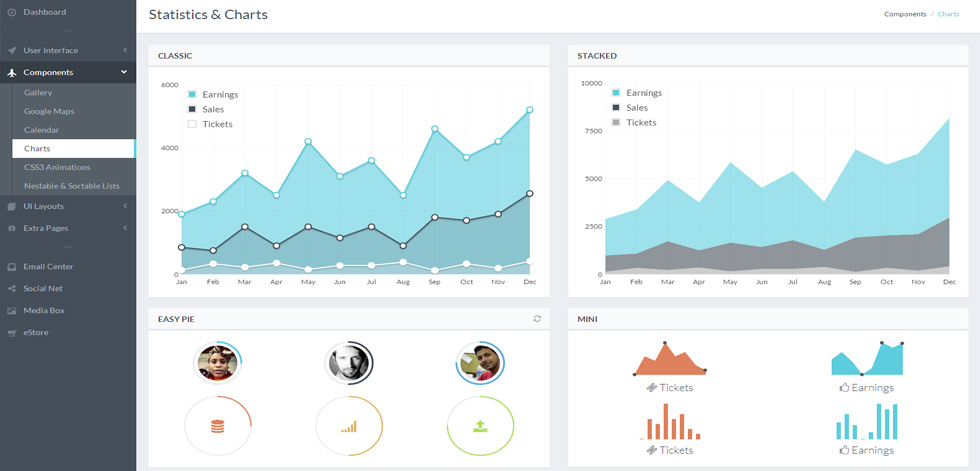This screenshot has width=980, height=471.
Task: Click December Earnings point in Classic chart
Action: point(529,110)
